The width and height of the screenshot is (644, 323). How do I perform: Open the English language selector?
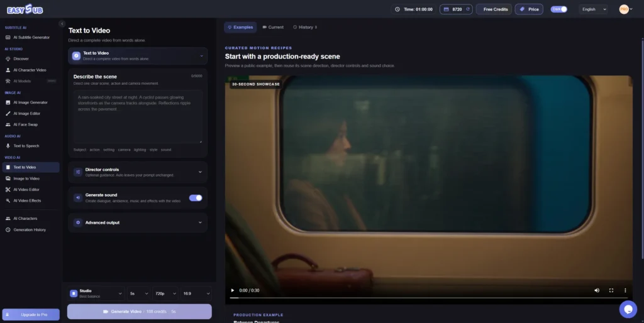594,9
